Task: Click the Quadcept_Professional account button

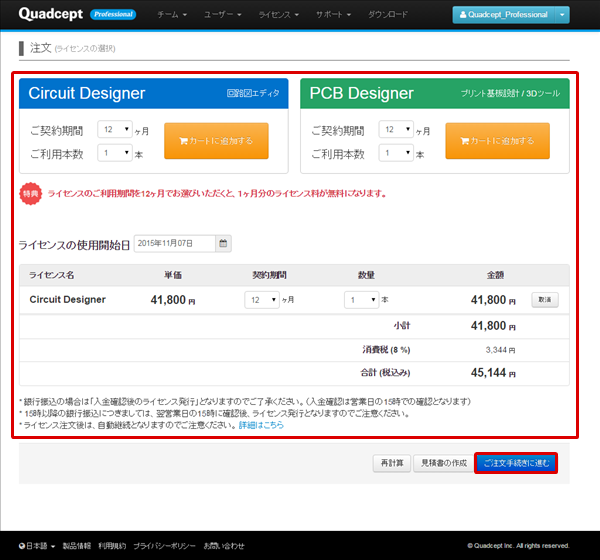Action: (x=504, y=15)
